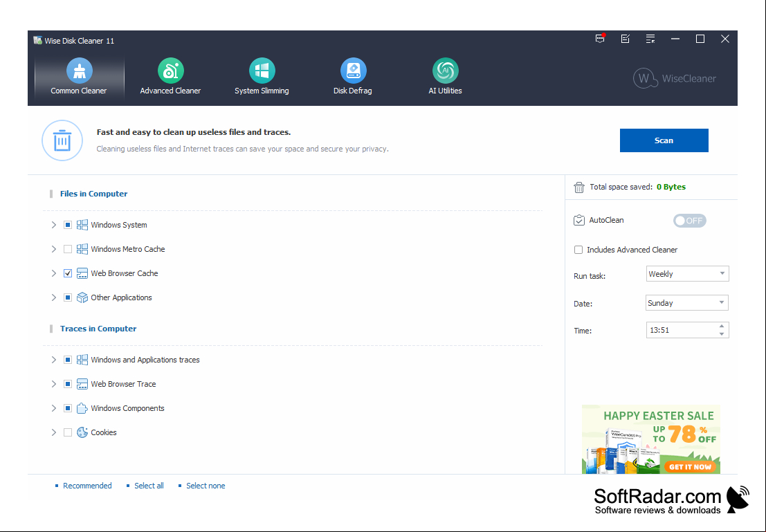
Task: Click the Traces in Computer heading
Action: click(x=98, y=329)
